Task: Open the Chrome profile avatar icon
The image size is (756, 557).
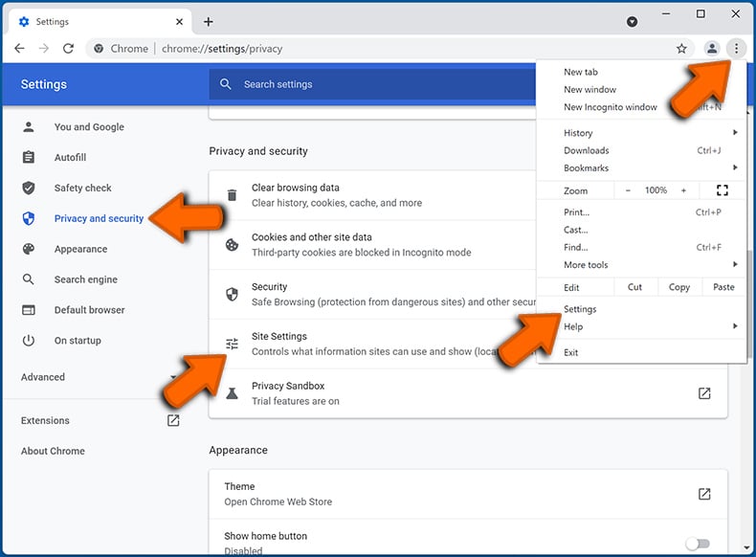Action: pos(711,49)
